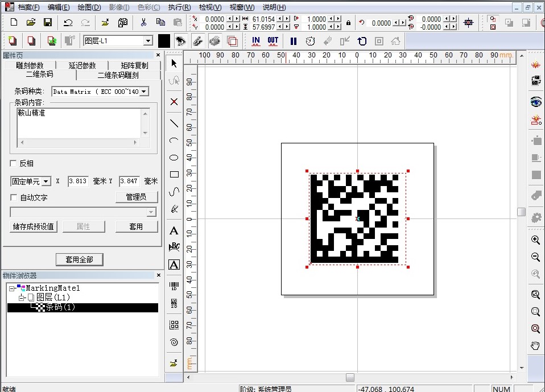Click the delay timer clock icon
Viewport: 545px width, 392px height.
tap(311, 42)
